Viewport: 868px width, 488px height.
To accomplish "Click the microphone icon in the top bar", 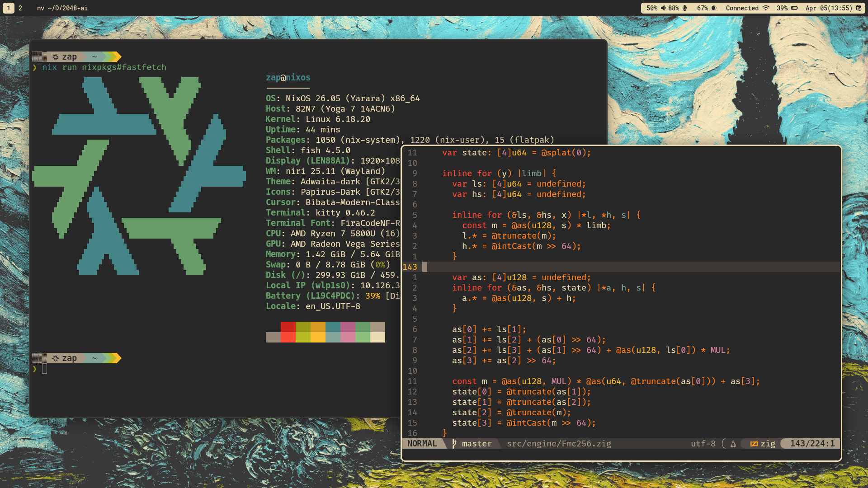I will [685, 8].
